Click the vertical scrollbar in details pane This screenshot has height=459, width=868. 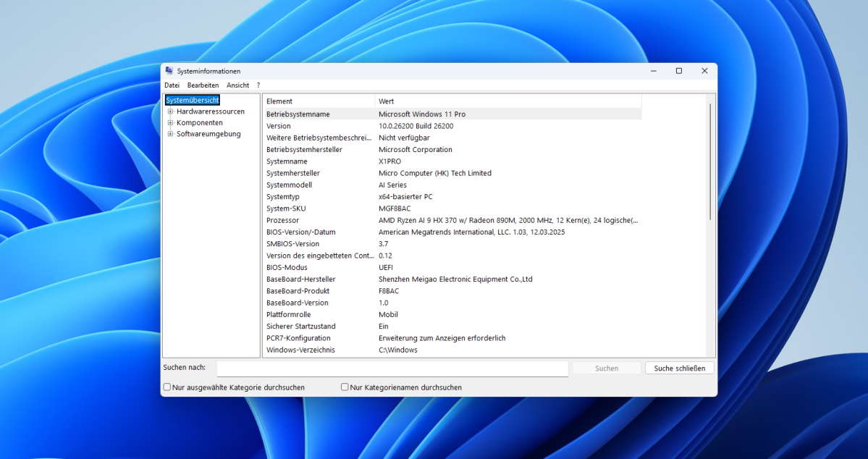(710, 161)
